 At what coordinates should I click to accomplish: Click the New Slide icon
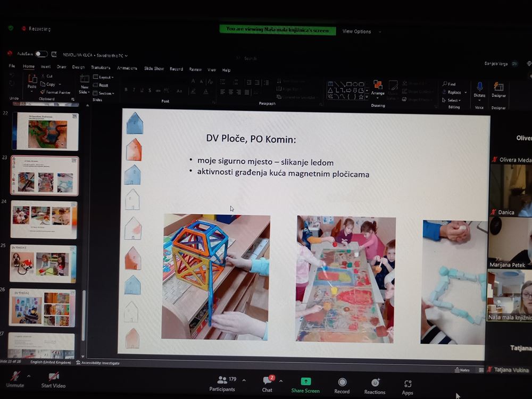85,79
